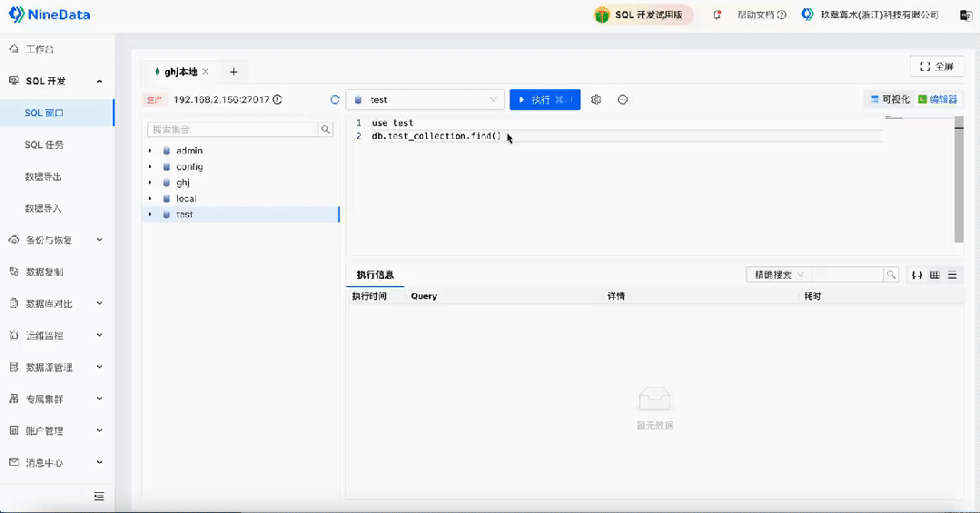Select the 执行信息 results tab

pos(375,275)
